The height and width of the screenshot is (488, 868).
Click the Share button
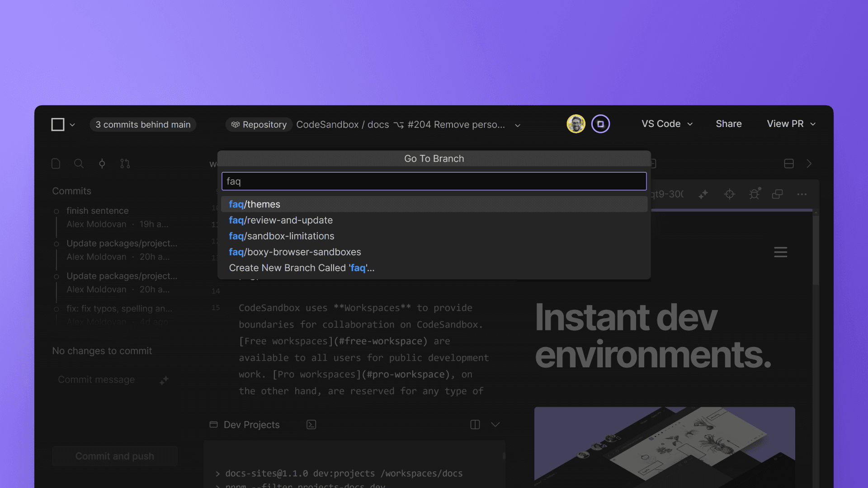click(x=728, y=124)
